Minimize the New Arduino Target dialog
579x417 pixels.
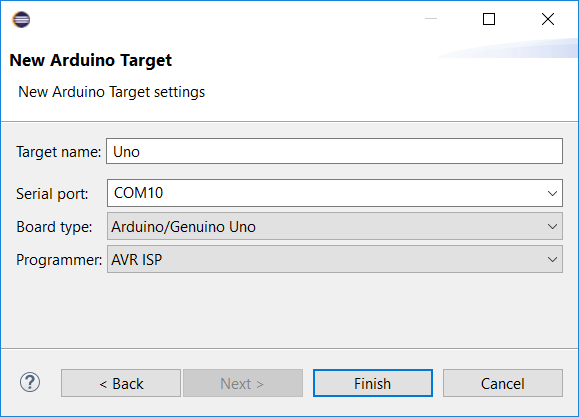(x=431, y=18)
